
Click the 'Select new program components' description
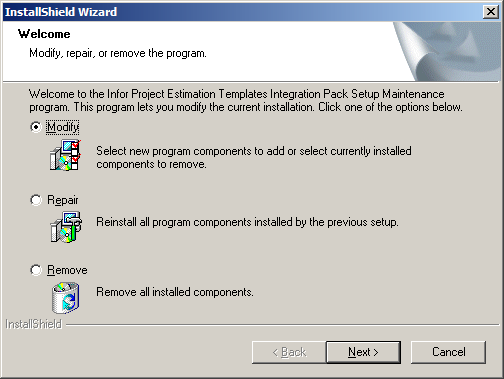(254, 157)
